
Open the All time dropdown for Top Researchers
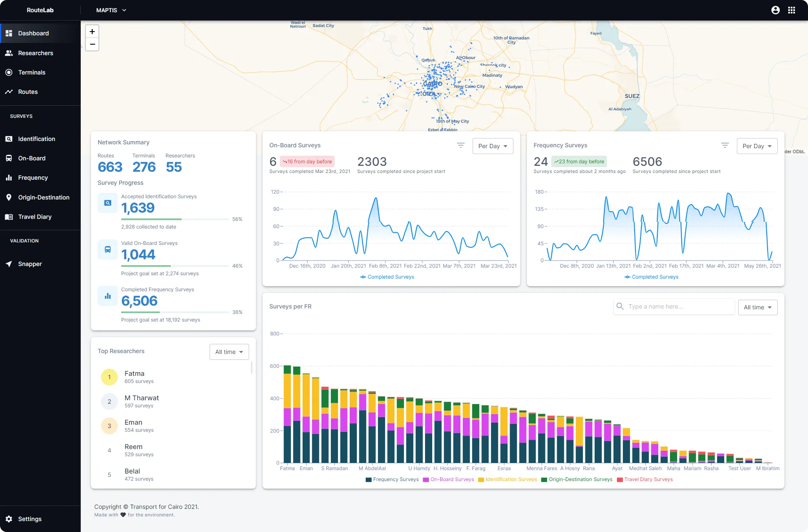[230, 351]
